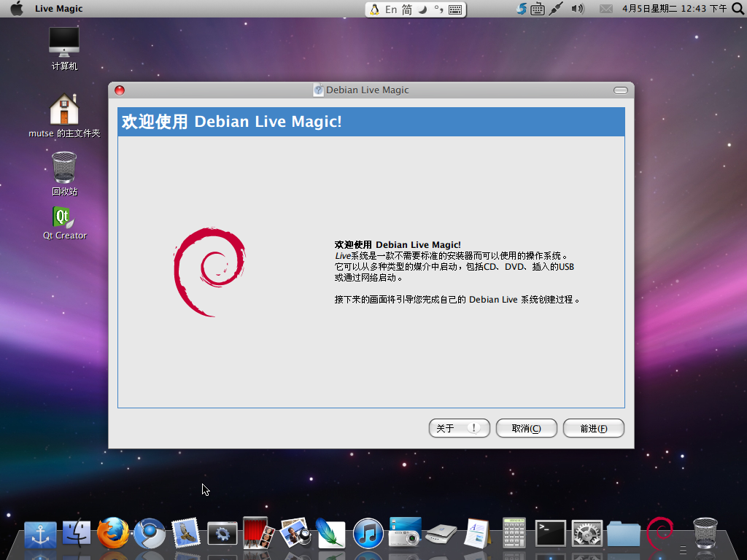Open the 计算机 desktop icon

point(64,48)
